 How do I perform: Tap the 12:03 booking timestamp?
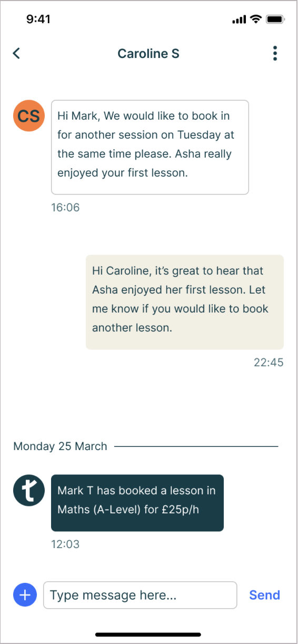click(x=65, y=544)
